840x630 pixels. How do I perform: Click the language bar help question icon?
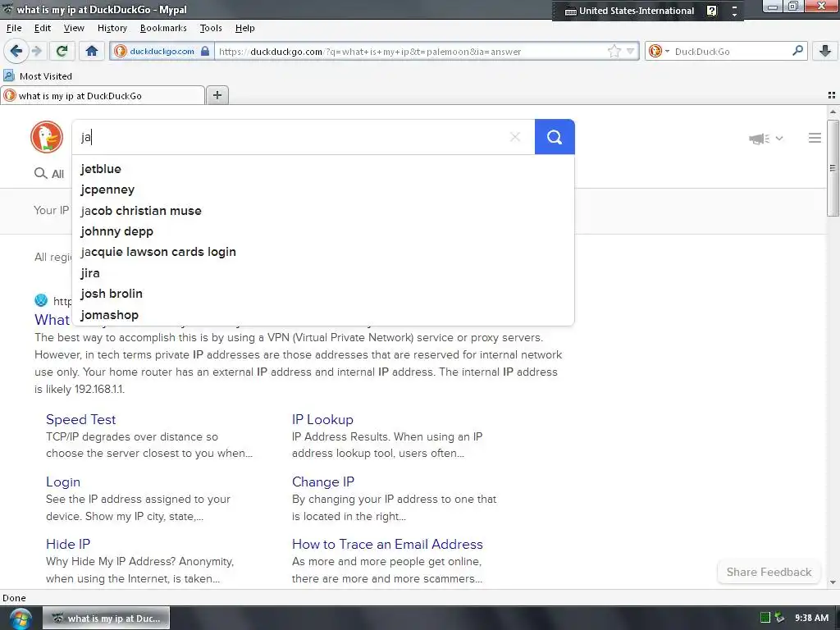tap(711, 11)
